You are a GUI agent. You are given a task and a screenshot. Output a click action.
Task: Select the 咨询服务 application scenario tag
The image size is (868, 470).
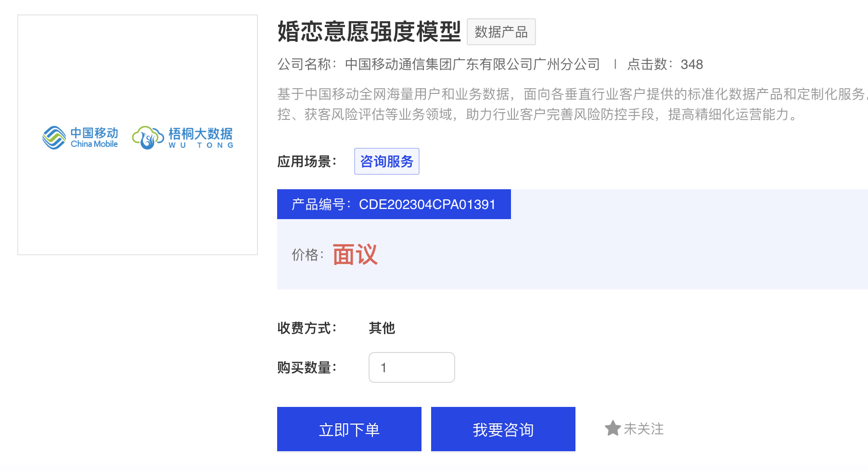pyautogui.click(x=386, y=161)
